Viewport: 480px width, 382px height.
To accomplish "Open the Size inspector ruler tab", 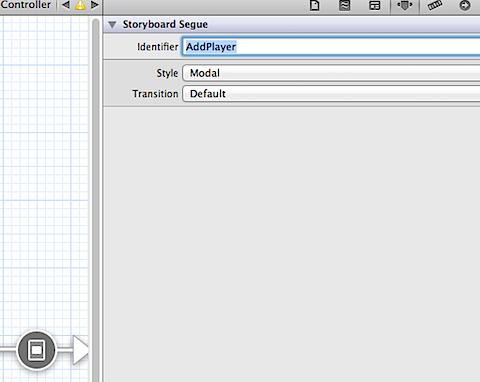I will [x=435, y=5].
